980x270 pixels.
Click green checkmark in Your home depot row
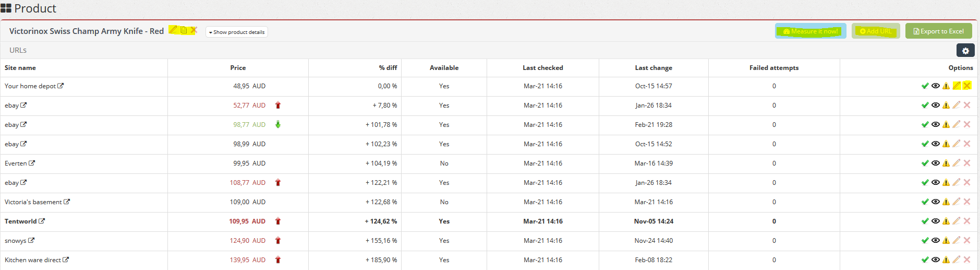pyautogui.click(x=925, y=86)
